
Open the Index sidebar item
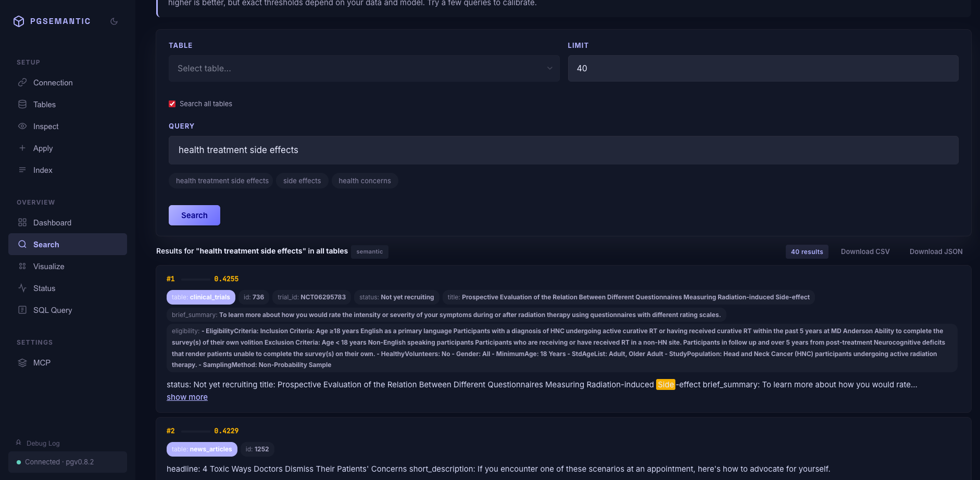42,170
